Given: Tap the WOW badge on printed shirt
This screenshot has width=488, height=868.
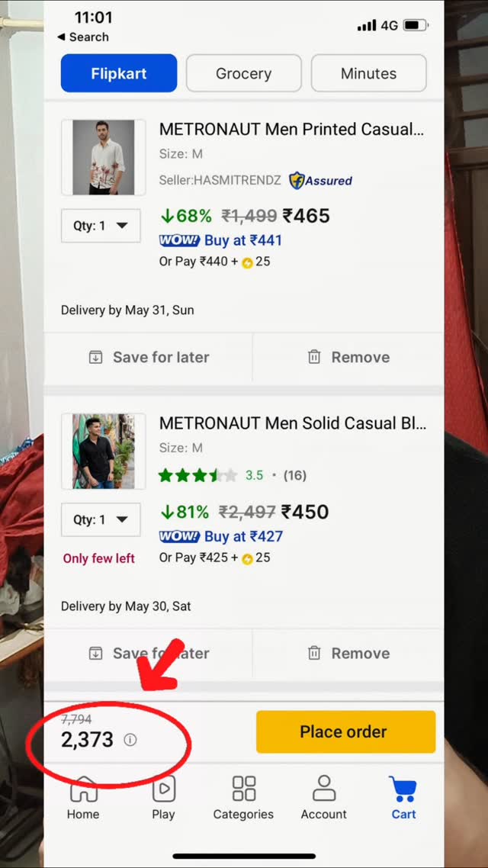Looking at the screenshot, I should point(179,240).
